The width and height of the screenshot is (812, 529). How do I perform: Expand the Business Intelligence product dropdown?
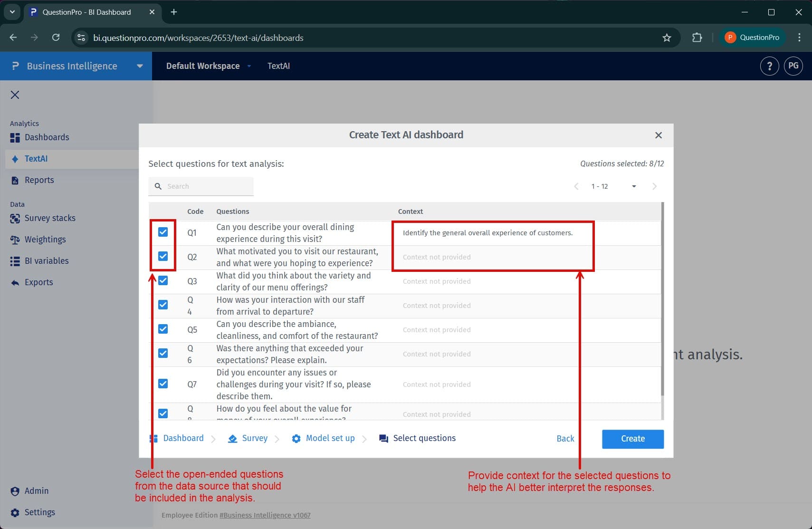140,66
